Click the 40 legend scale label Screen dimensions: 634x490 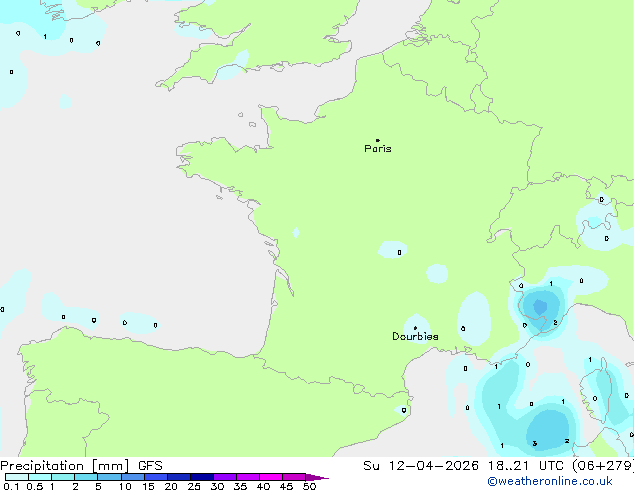[x=263, y=486]
